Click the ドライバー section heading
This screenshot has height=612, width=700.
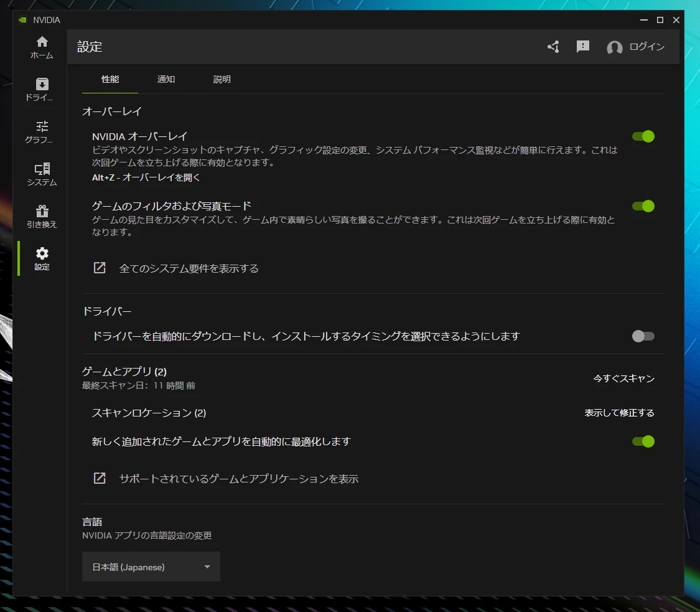point(107,311)
